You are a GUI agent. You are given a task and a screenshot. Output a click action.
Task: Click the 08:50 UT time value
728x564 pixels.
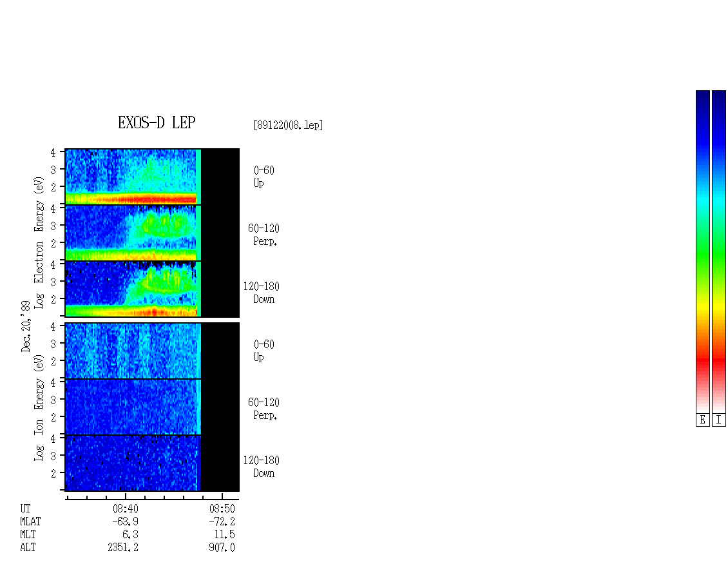[222, 509]
